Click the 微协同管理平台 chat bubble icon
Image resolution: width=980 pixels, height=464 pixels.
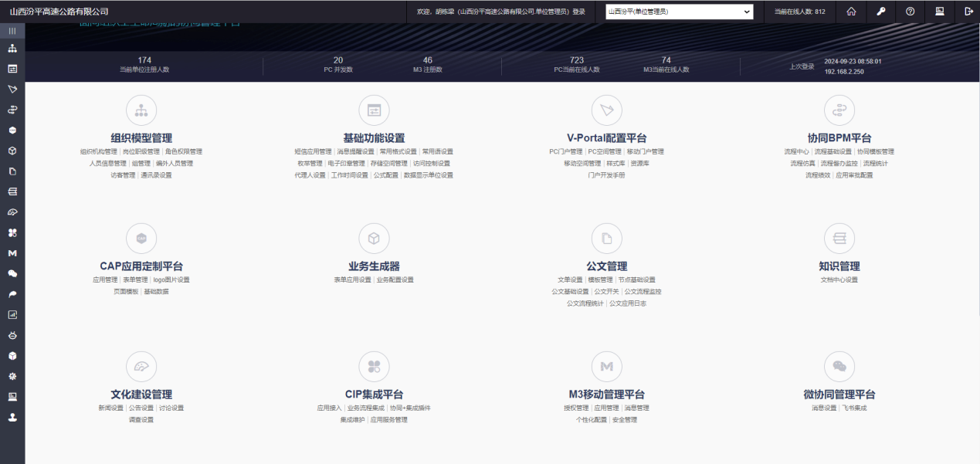pos(839,367)
